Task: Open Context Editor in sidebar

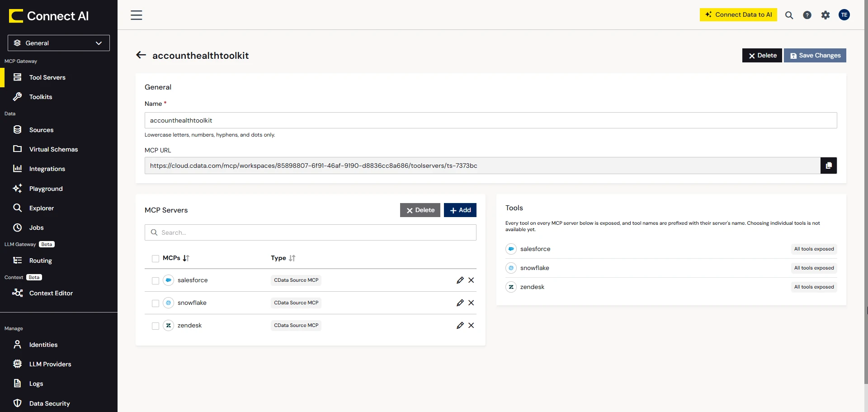Action: 59,293
